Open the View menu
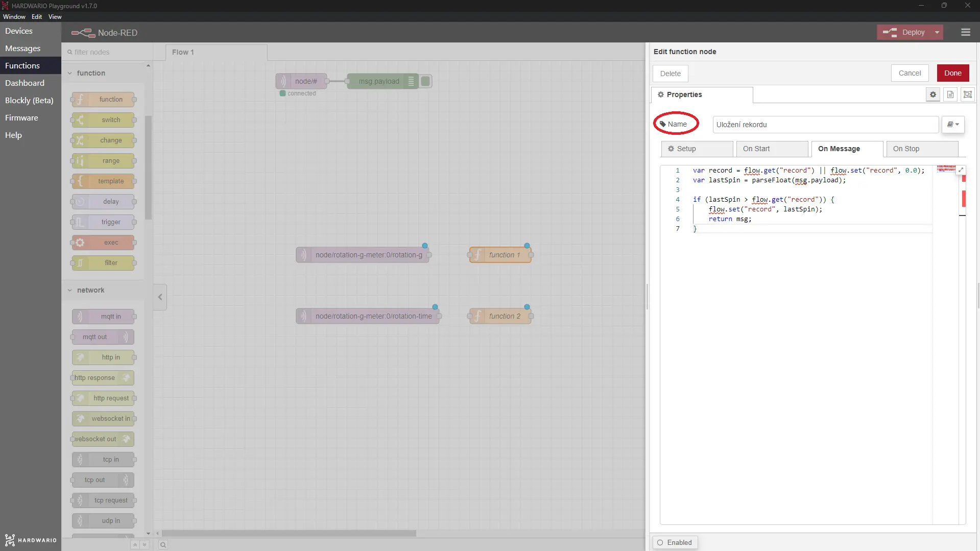Image resolution: width=980 pixels, height=551 pixels. point(55,17)
